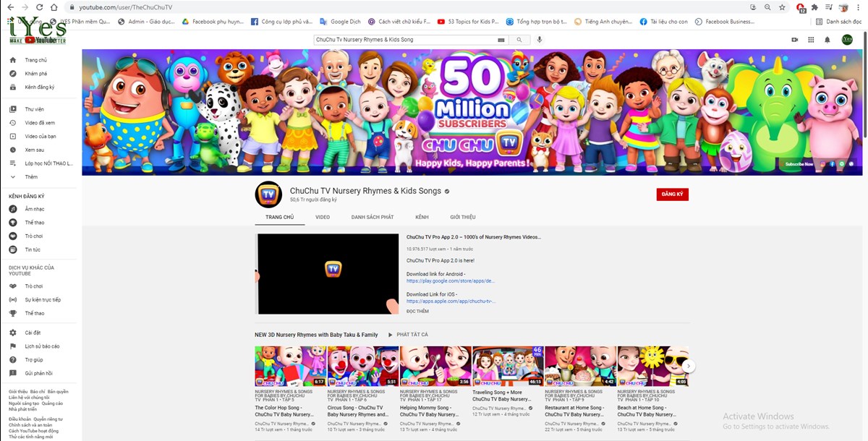Open Thể thao under Kênh đăng ký
Screen dimensions: 868x441
34,223
